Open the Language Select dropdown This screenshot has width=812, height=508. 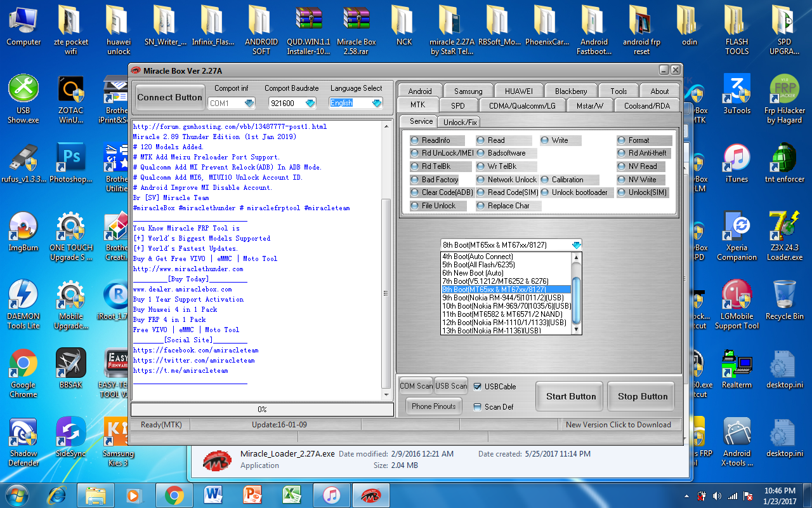(x=377, y=103)
